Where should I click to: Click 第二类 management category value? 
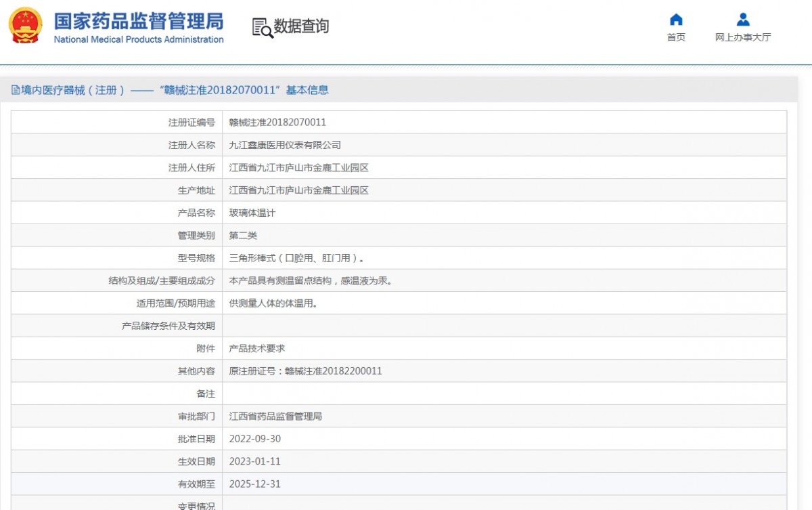click(x=243, y=236)
